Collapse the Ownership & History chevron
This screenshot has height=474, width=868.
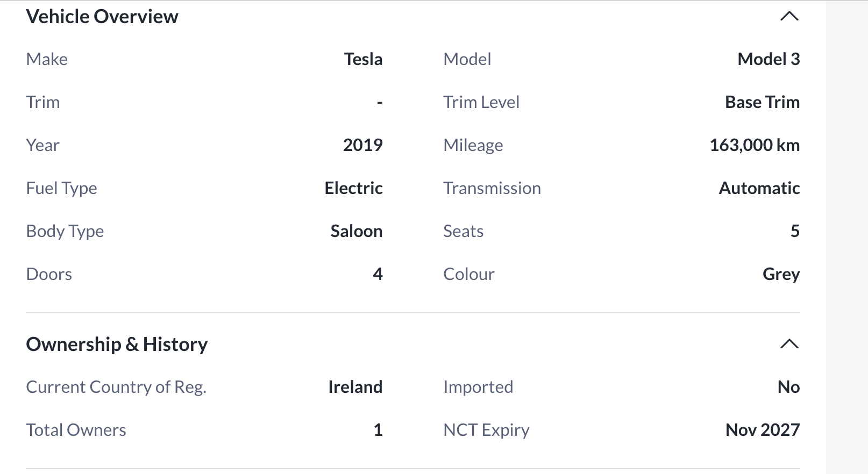(789, 344)
